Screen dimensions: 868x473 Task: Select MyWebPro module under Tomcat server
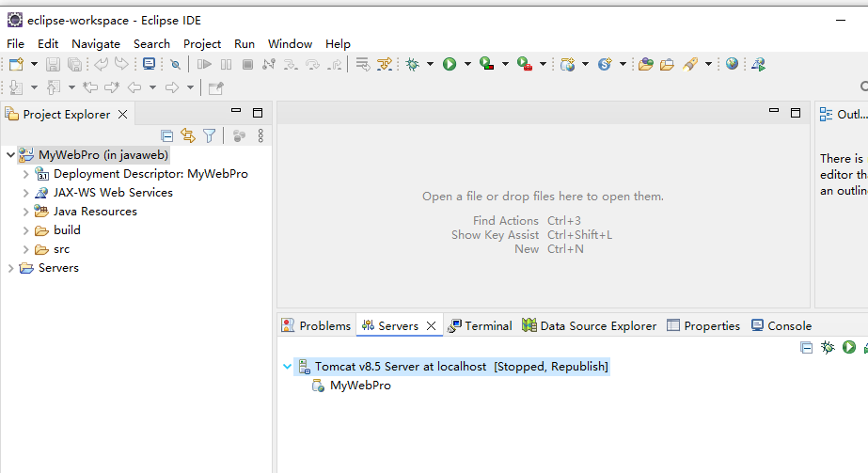click(360, 386)
